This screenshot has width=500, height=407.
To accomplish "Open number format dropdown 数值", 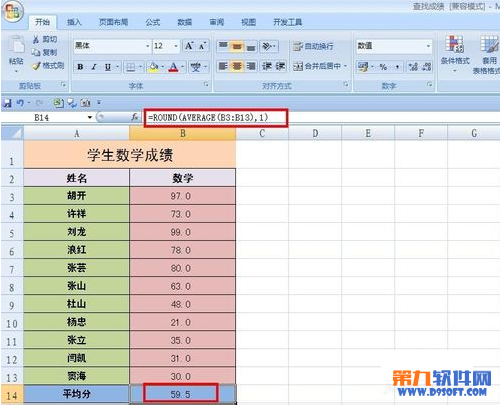I will click(428, 46).
